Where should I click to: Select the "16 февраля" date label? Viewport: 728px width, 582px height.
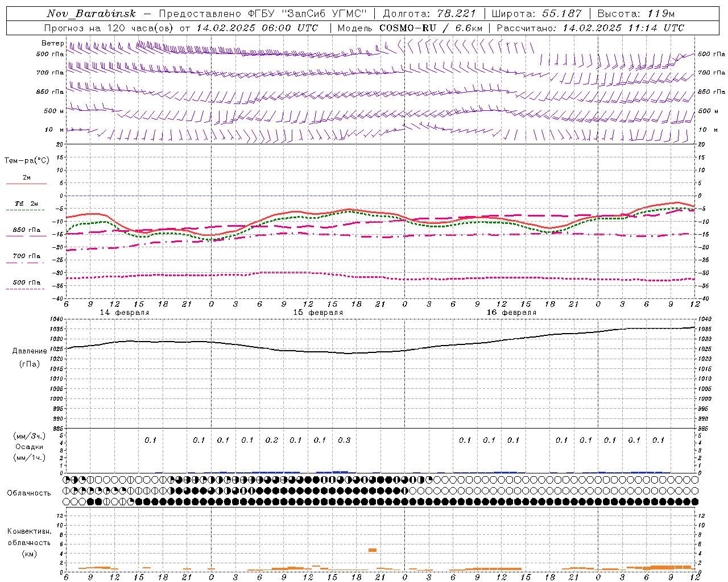[511, 313]
